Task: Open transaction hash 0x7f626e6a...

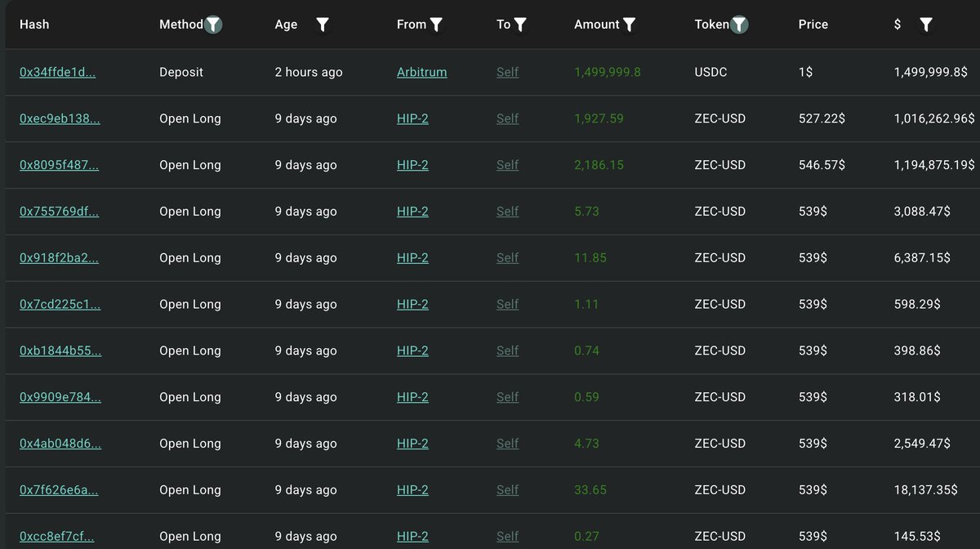Action: [x=59, y=491]
